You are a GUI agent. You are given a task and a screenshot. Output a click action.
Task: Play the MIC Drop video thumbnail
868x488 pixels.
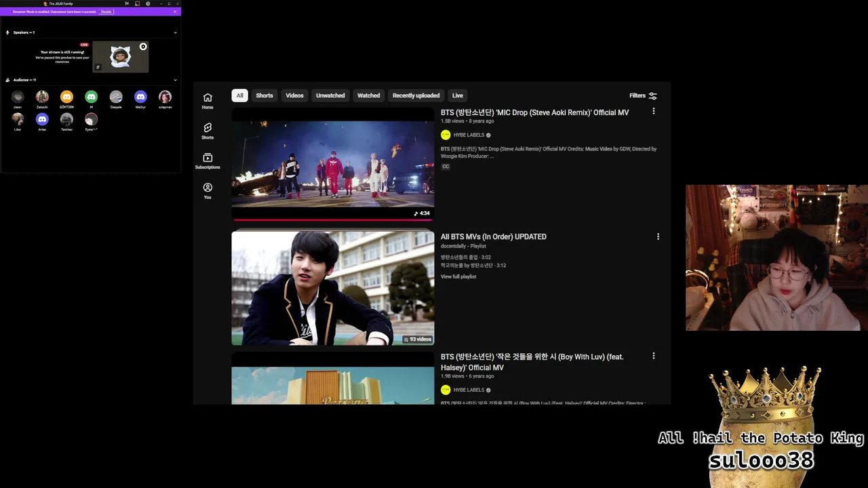pyautogui.click(x=333, y=163)
